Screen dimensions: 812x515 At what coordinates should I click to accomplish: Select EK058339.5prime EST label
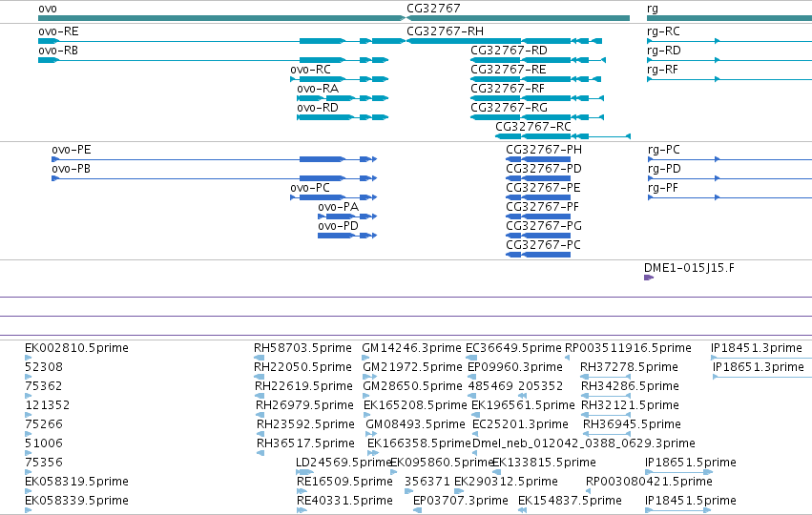coord(76,501)
